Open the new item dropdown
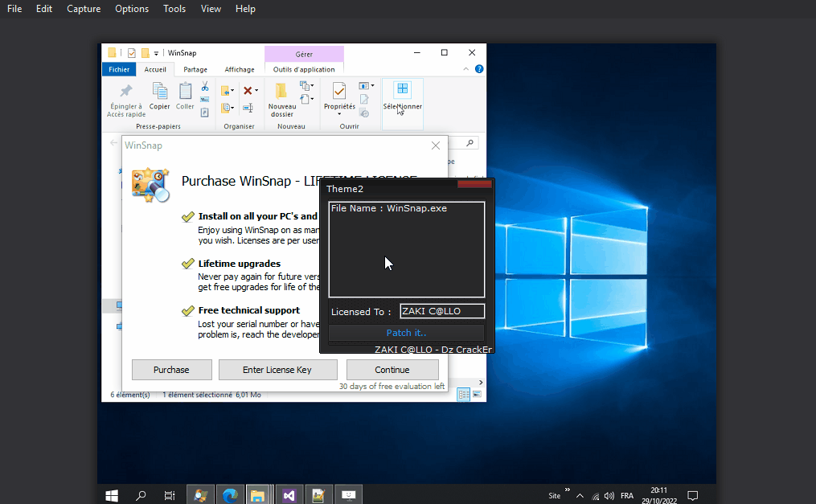Image resolution: width=816 pixels, height=504 pixels. click(306, 86)
